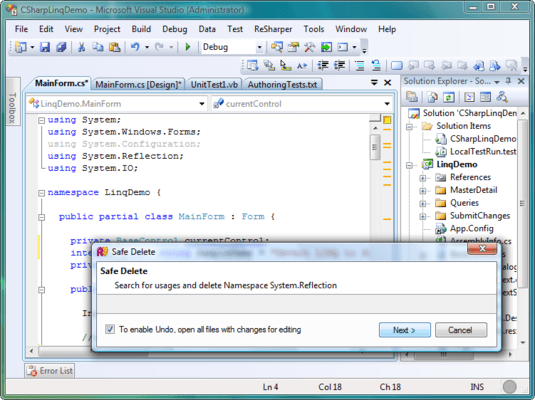Screen dimensions: 535x400
Task: Click Show All Files icon in Solution Explorer
Action: 433,97
